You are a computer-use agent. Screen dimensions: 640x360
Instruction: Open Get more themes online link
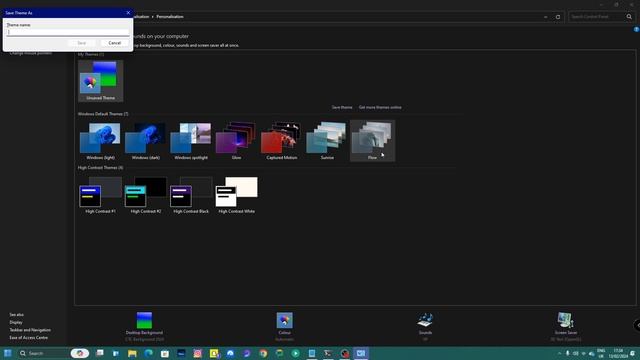pos(380,107)
